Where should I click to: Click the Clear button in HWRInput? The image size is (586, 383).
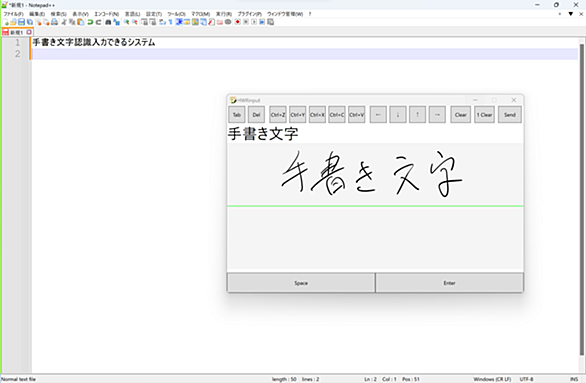[460, 115]
